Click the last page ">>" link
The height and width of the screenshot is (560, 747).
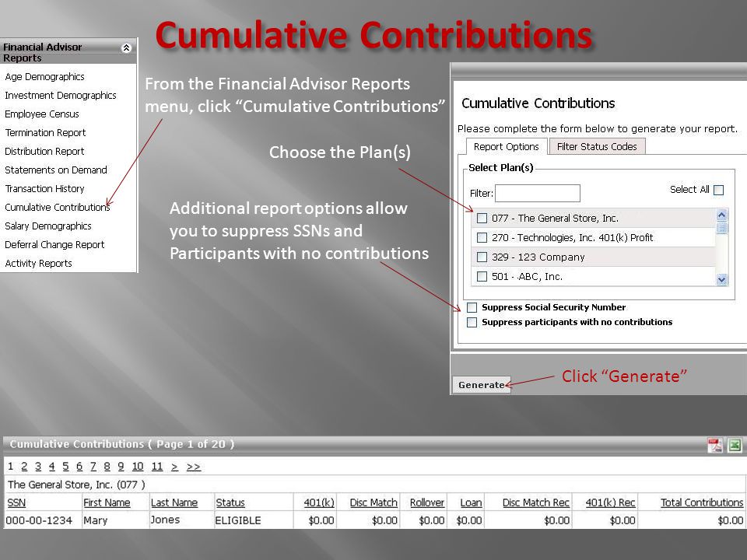[194, 467]
